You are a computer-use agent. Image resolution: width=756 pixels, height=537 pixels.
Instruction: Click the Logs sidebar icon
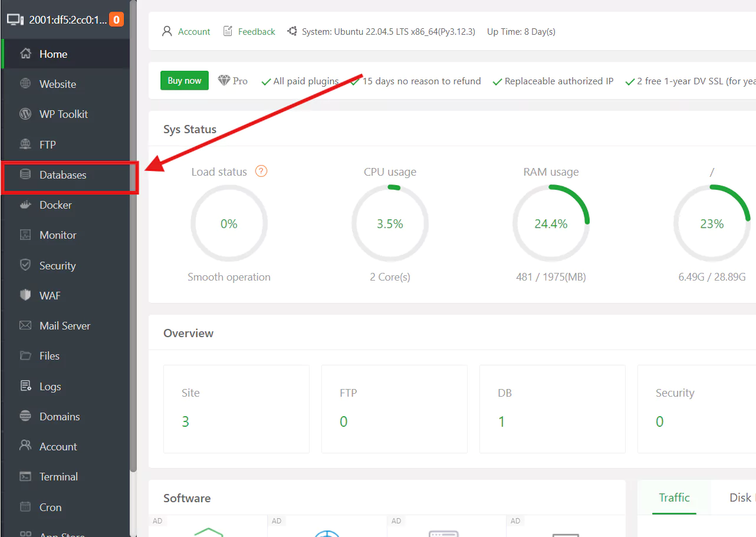25,386
